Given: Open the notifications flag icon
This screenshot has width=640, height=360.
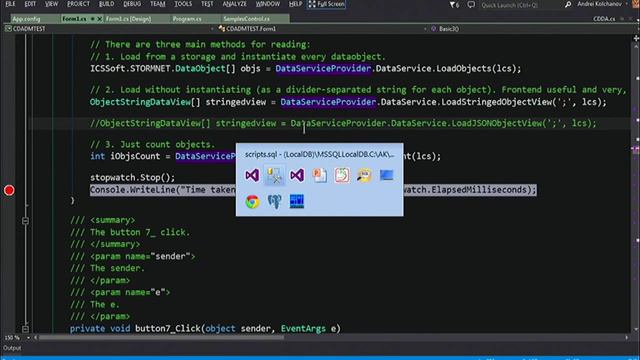Looking at the screenshot, I should [x=454, y=4].
